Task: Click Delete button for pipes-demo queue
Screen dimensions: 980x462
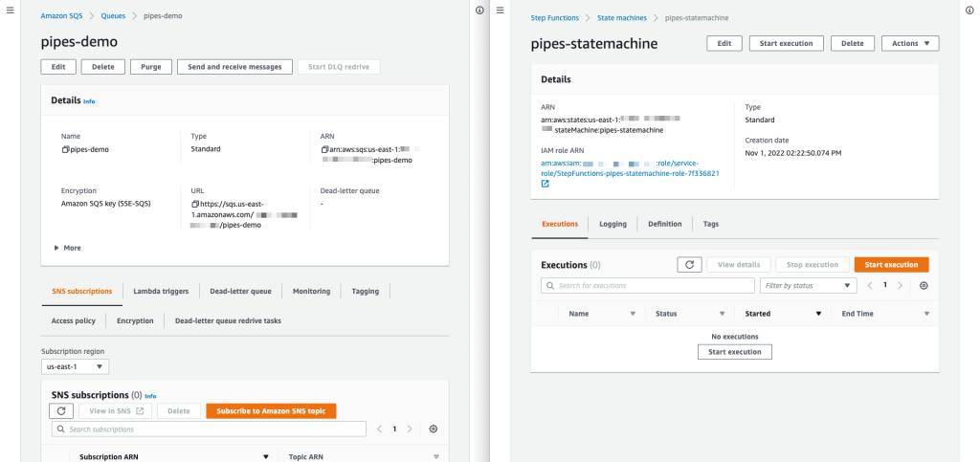Action: pyautogui.click(x=103, y=67)
